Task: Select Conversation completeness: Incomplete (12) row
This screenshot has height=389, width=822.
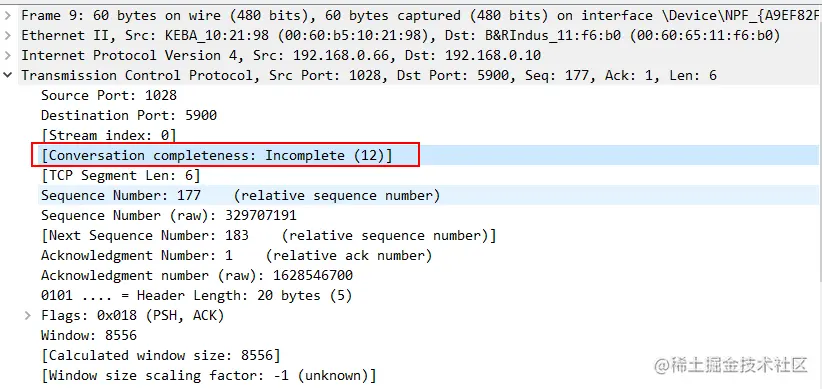Action: [217, 156]
